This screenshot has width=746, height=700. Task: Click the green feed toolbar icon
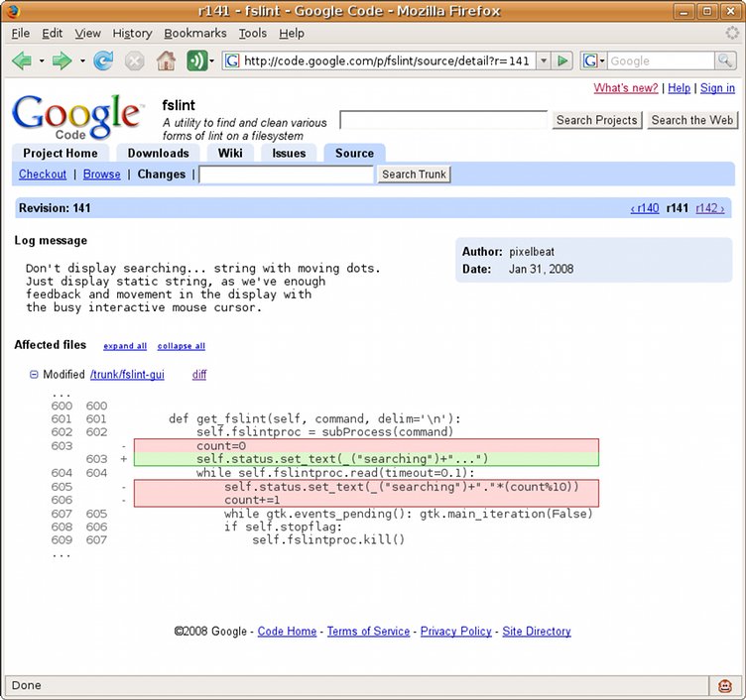coord(196,60)
